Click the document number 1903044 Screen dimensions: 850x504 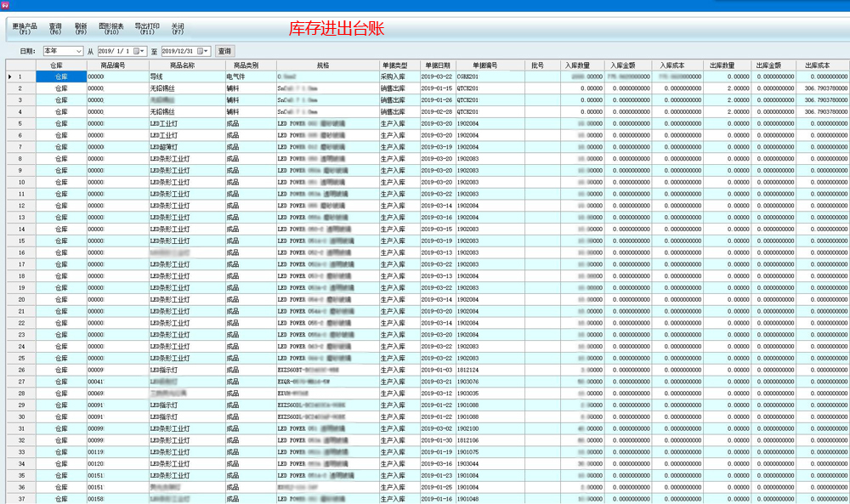point(490,464)
